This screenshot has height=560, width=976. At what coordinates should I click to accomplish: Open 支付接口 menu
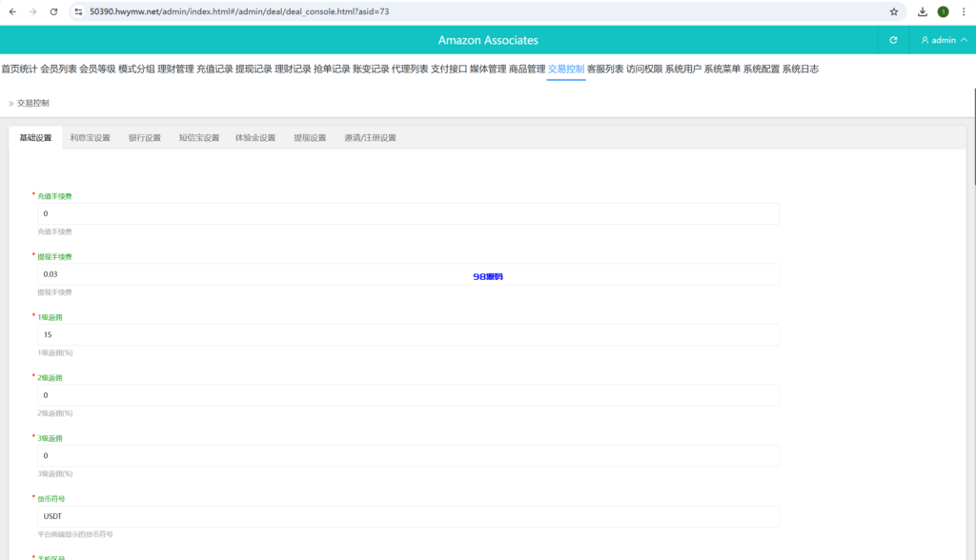(x=449, y=70)
